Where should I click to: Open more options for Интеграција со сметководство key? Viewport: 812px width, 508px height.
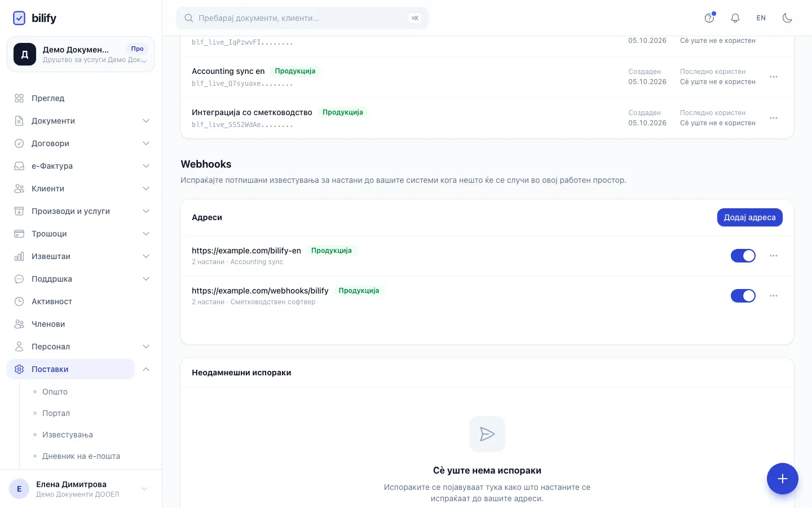(774, 118)
